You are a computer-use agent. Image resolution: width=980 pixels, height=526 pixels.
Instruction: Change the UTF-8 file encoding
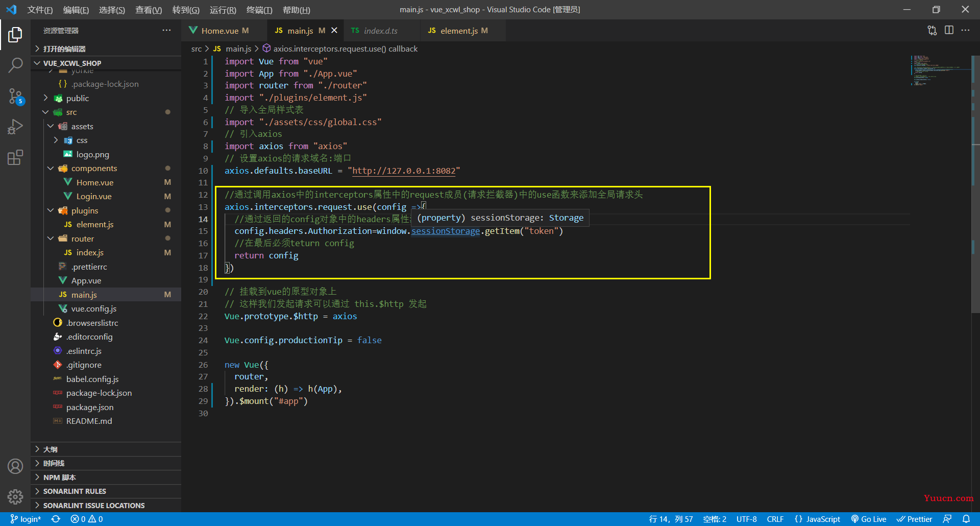coord(747,519)
